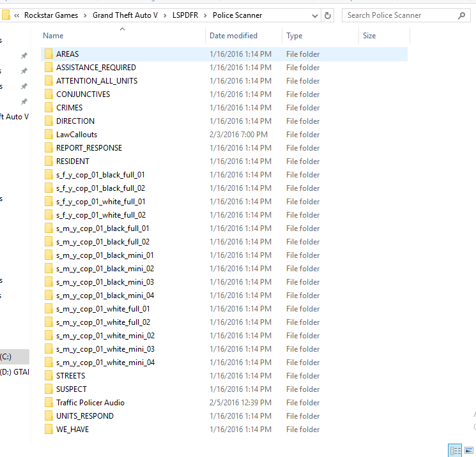Viewport: 476px width, 457px height.
Task: Select the s_m_y_cop_01_black_mini_03 folder name
Action: coord(105,282)
